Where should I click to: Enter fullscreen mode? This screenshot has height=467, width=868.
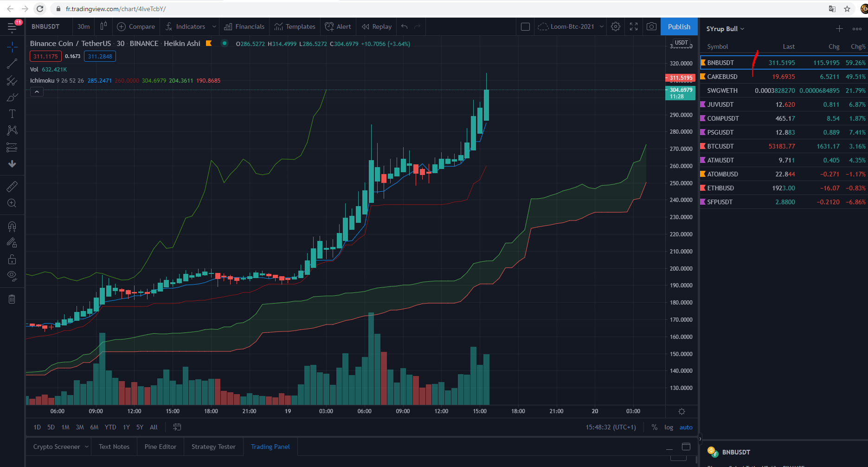pos(634,26)
